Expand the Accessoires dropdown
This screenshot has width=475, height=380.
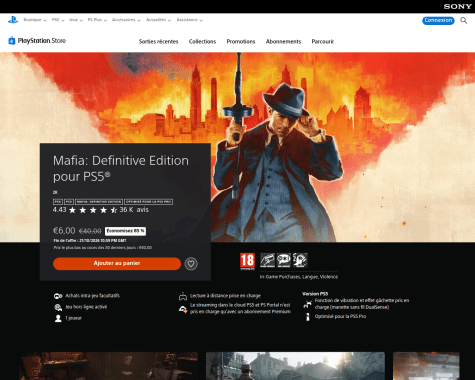point(126,20)
